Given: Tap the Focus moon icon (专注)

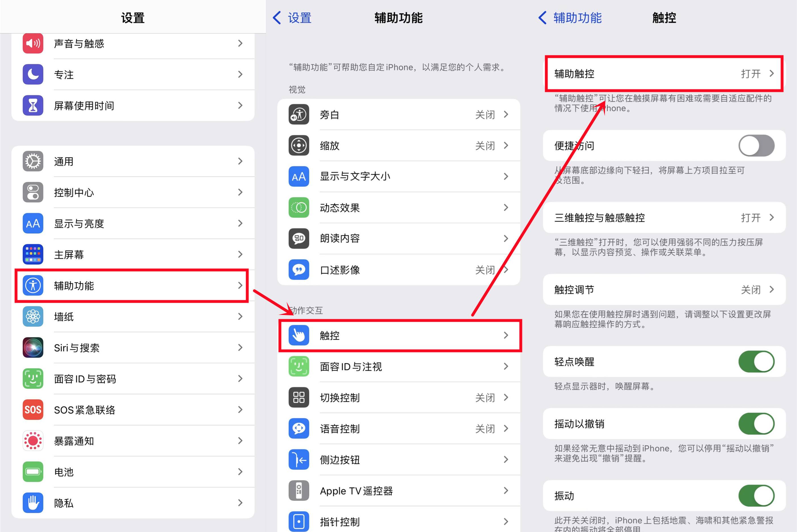Looking at the screenshot, I should [x=33, y=74].
